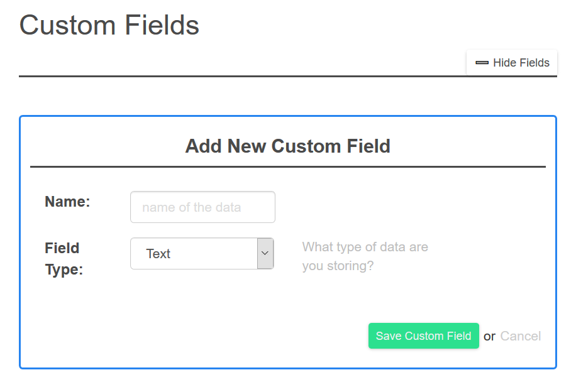Image resolution: width=576 pixels, height=392 pixels.
Task: Click the blue border of the form panel
Action: (x=288, y=116)
